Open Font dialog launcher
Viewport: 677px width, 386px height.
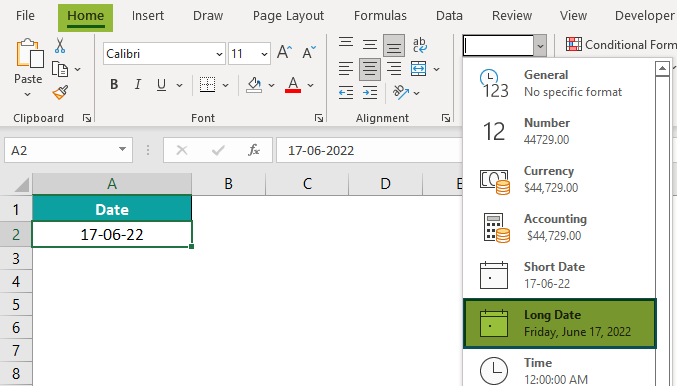(319, 118)
